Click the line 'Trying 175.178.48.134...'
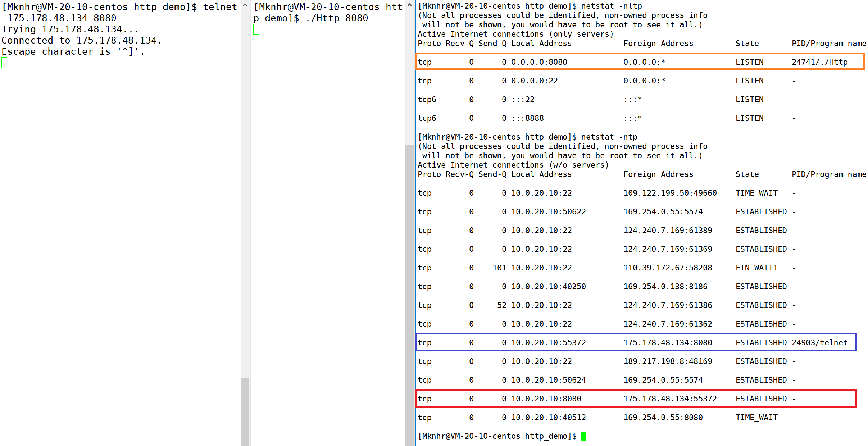Viewport: 868px width, 446px height. [x=70, y=29]
